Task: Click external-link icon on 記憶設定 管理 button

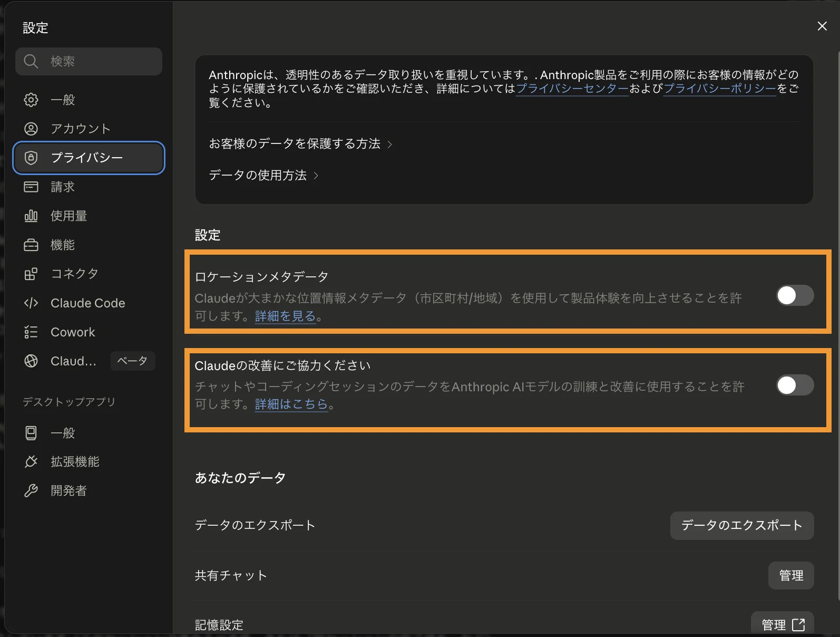Action: click(x=798, y=625)
